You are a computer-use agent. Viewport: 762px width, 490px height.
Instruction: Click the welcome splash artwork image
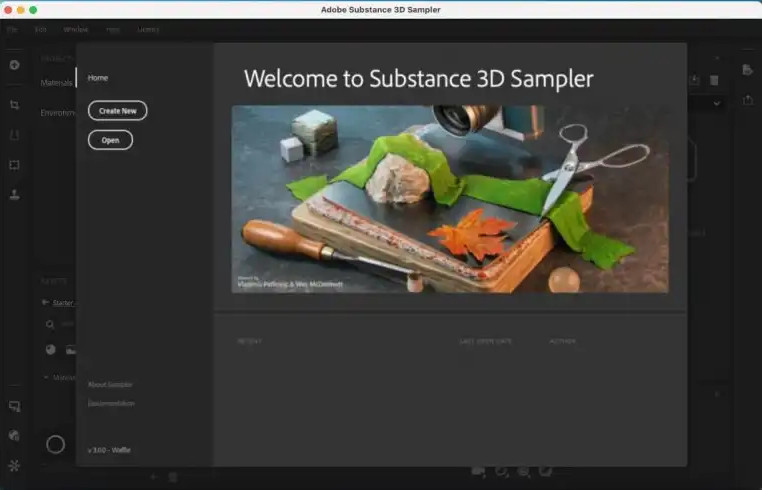pos(450,199)
